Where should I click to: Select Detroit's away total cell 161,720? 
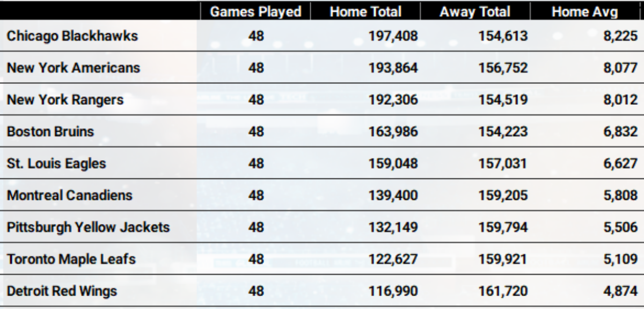coord(503,291)
